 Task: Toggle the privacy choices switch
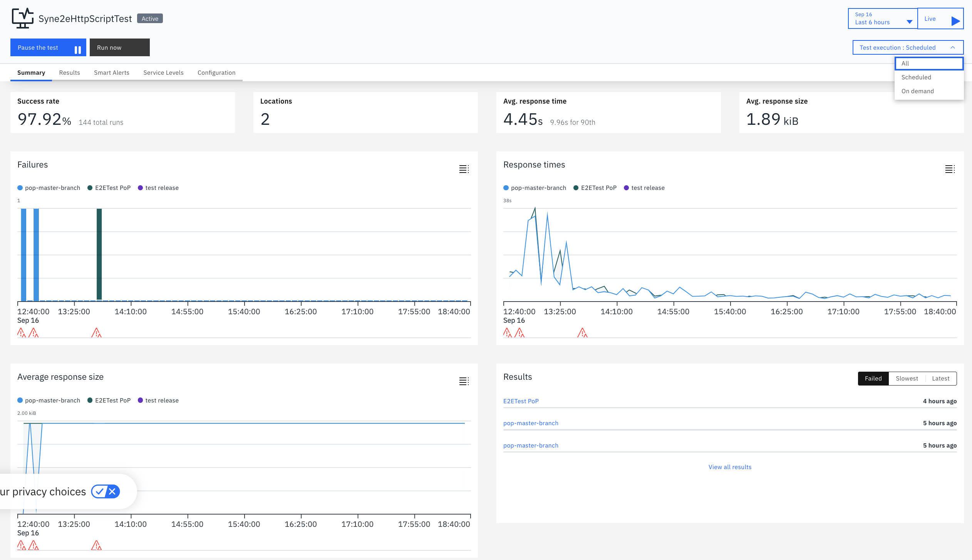point(106,491)
